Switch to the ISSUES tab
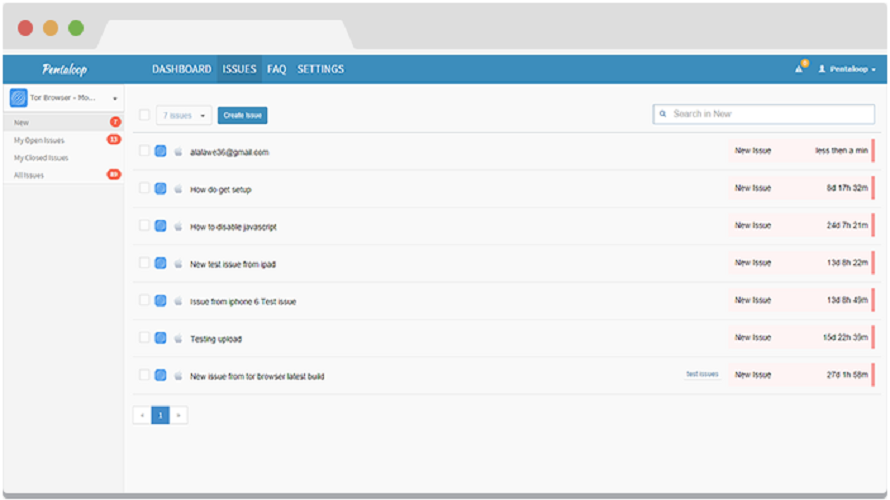Screen dimensions: 890x500 (x=239, y=69)
